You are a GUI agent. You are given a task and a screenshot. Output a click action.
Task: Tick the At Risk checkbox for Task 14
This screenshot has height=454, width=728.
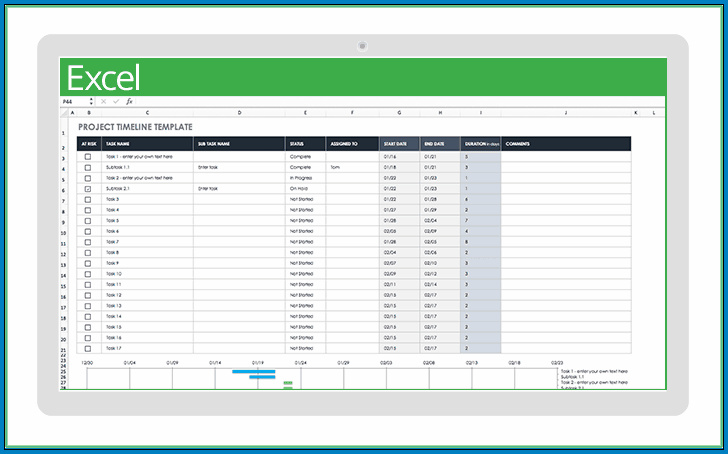point(88,317)
